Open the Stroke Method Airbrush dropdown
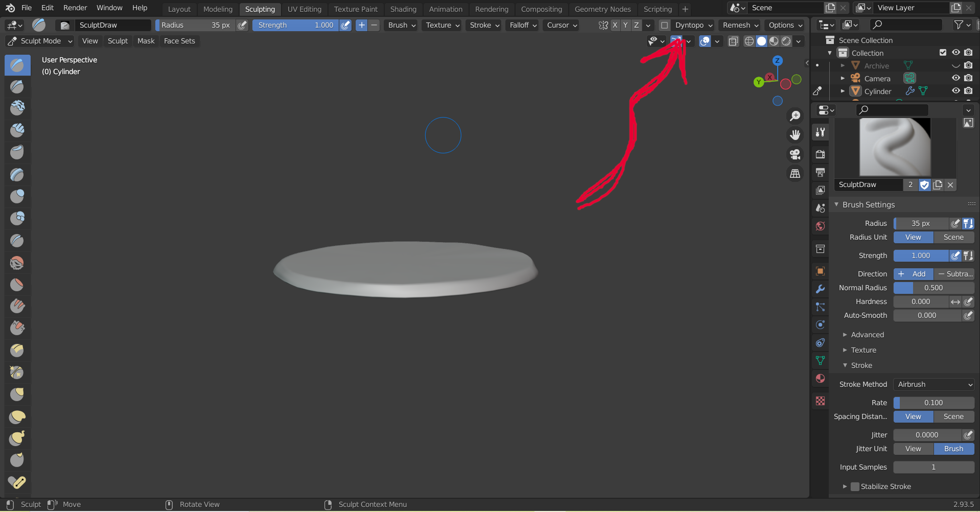This screenshot has height=512, width=980. coord(934,384)
